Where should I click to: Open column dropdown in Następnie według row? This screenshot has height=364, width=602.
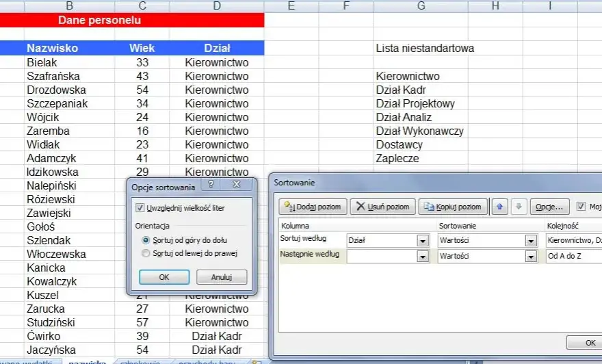(x=423, y=256)
